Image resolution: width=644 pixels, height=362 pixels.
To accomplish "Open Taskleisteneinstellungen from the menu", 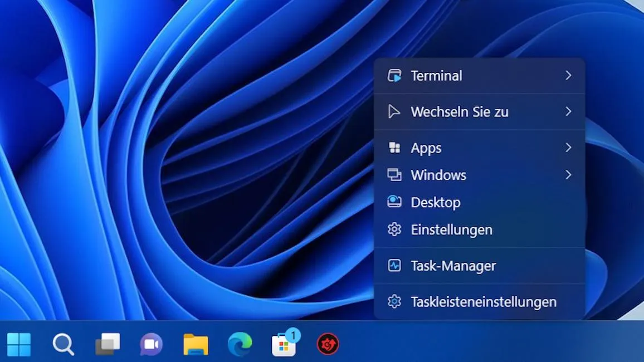I will tap(479, 302).
